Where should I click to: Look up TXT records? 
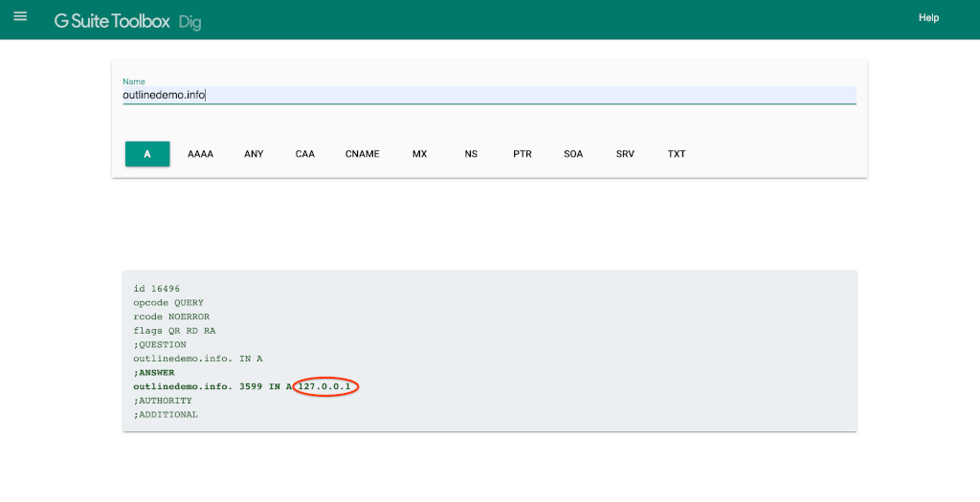coord(677,154)
